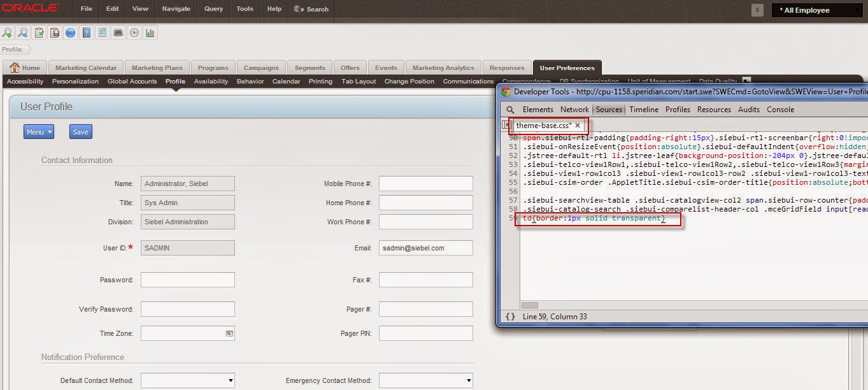Open the Edit menu
Screen dimensions: 868x390
[x=113, y=9]
